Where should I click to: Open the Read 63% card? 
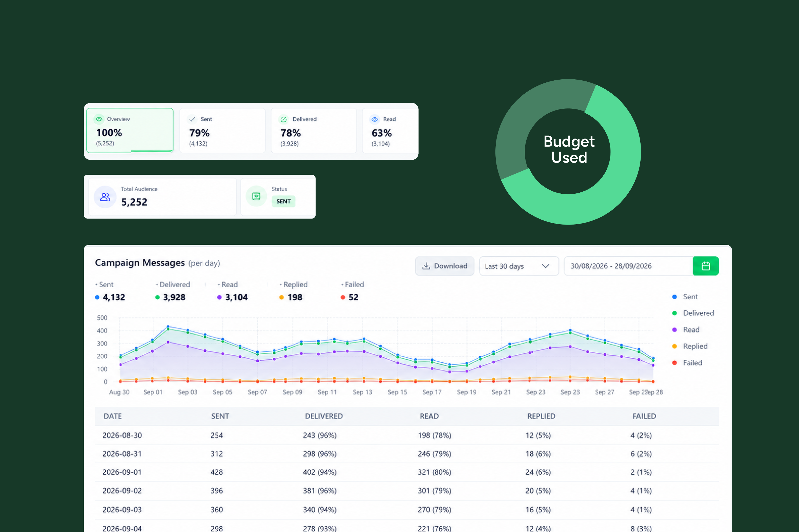[x=390, y=130]
